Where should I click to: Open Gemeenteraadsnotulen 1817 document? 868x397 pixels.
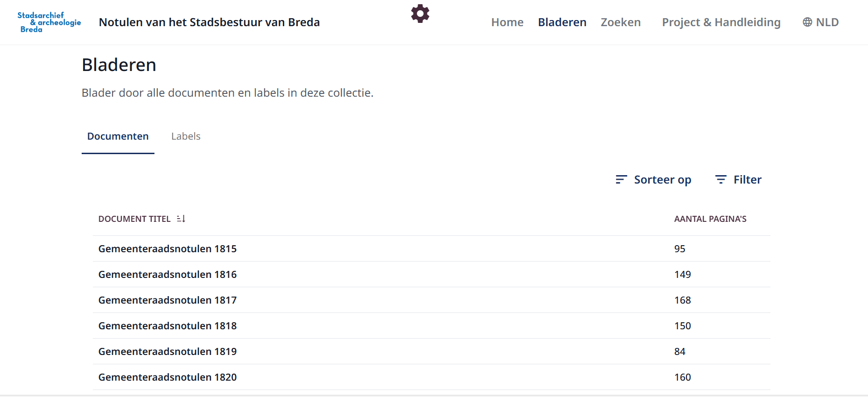click(168, 300)
